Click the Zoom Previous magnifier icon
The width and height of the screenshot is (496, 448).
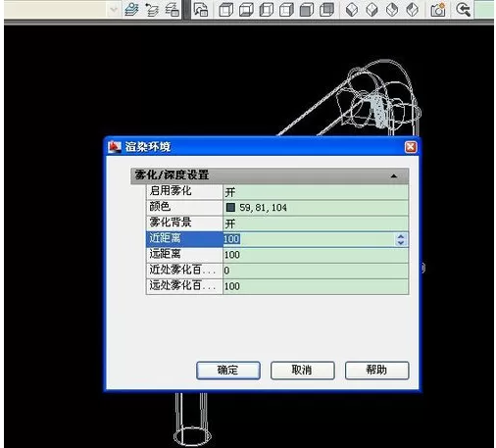click(463, 10)
